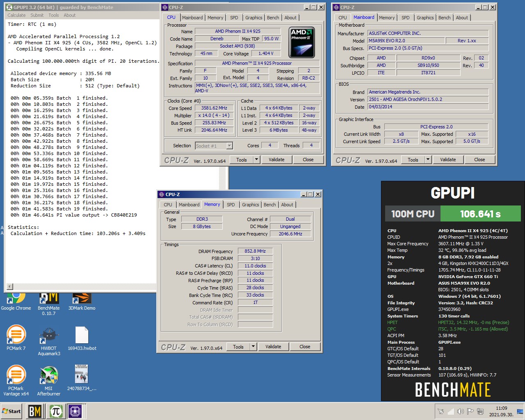Click the CPU-Z taskbar button
525x420 pixels.
[x=75, y=411]
